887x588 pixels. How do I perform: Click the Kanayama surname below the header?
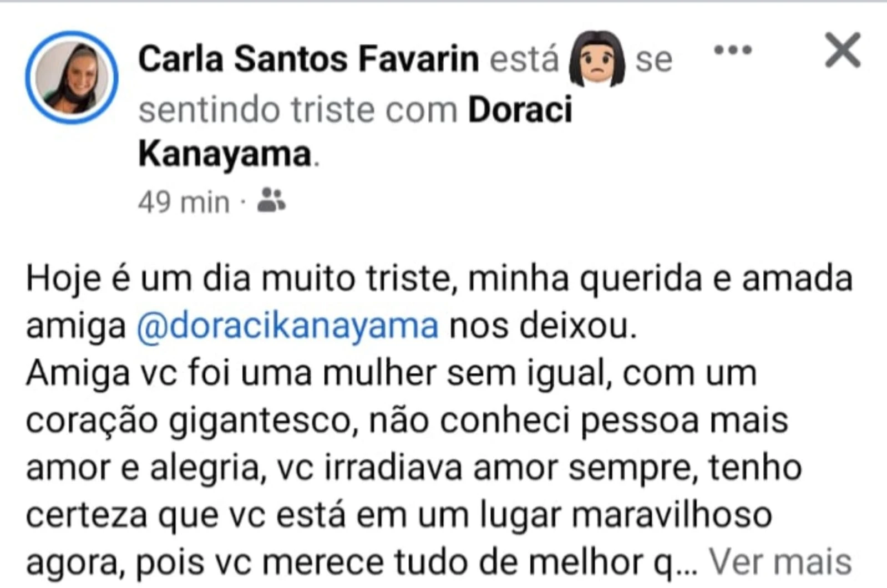point(225,154)
